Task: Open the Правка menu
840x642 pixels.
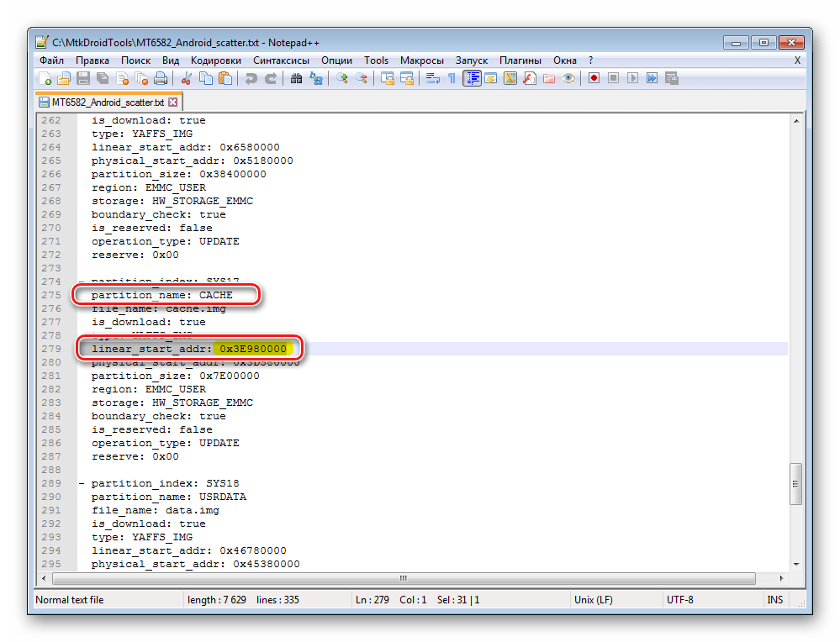Action: [x=92, y=61]
